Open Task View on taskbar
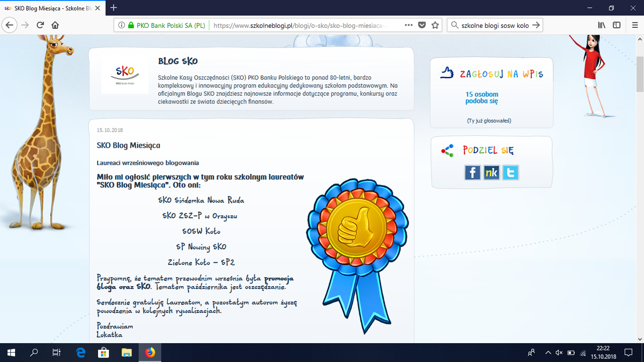Viewport: 644px width, 362px height. click(x=56, y=353)
